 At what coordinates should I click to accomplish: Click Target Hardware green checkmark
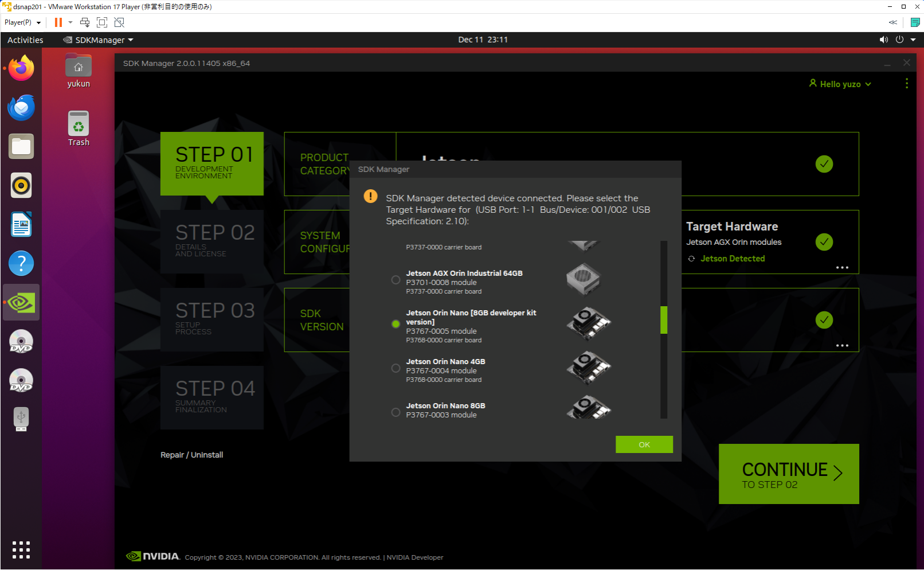coord(824,242)
